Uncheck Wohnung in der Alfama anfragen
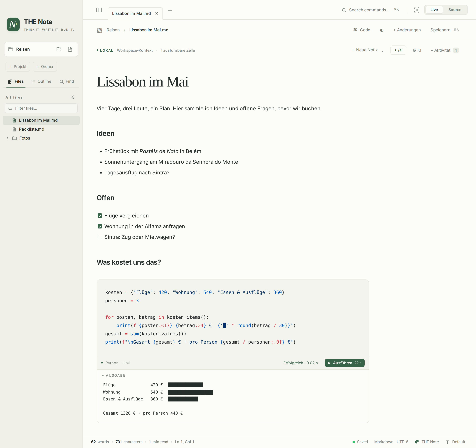The width and height of the screenshot is (476, 448). (100, 226)
